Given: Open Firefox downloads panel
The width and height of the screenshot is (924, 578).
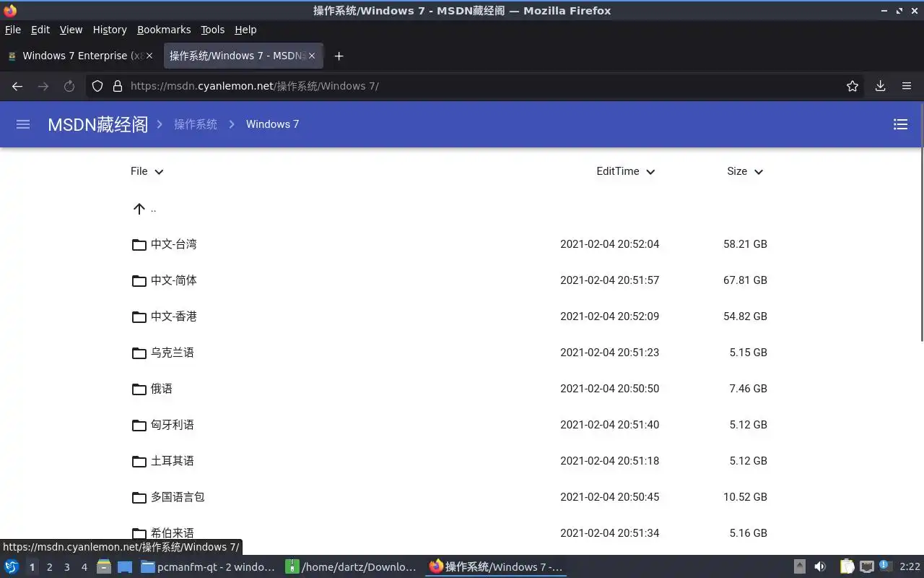Looking at the screenshot, I should (x=880, y=86).
